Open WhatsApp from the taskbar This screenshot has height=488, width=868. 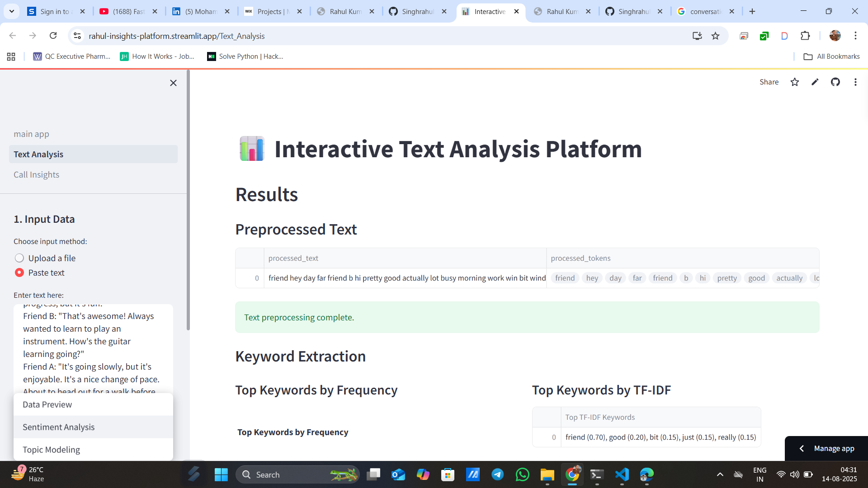click(522, 474)
